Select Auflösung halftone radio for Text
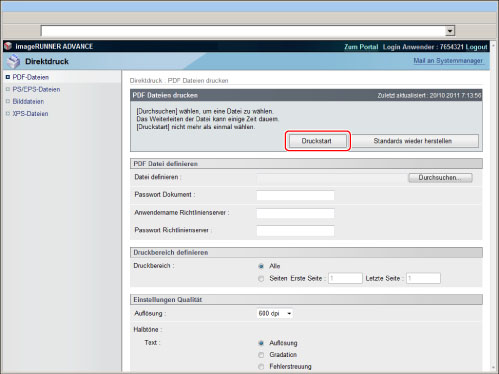This screenshot has height=374, width=499. click(261, 343)
